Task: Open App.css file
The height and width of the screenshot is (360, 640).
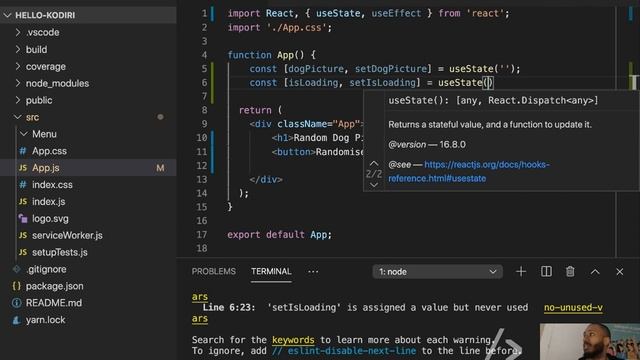Action: coord(49,151)
